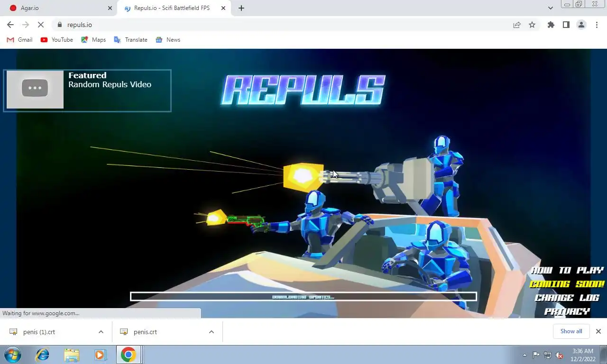Bookmark this page with the star
Image resolution: width=607 pixels, height=364 pixels.
pos(532,25)
